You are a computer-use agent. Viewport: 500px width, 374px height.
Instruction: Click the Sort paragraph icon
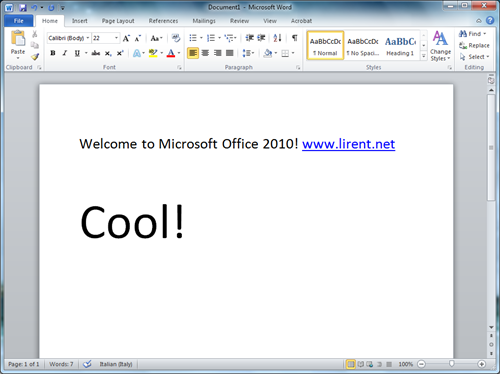pos(277,38)
